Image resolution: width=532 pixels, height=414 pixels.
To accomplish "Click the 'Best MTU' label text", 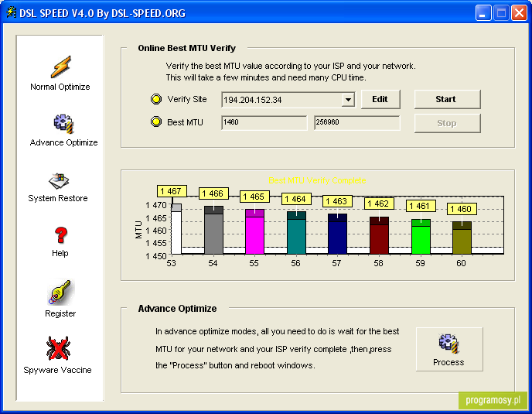I will tap(185, 122).
